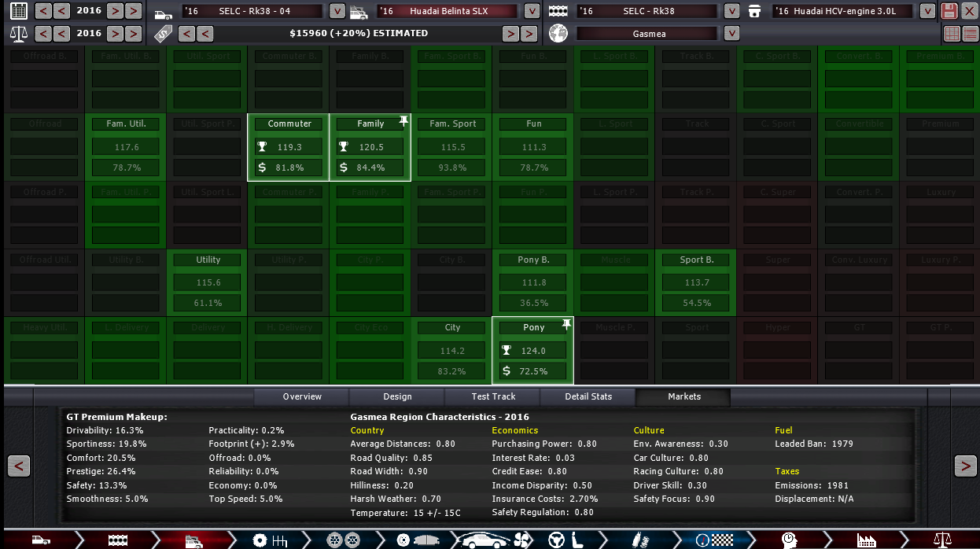Click the floppy disk save icon
The image size is (980, 549).
pos(949,11)
